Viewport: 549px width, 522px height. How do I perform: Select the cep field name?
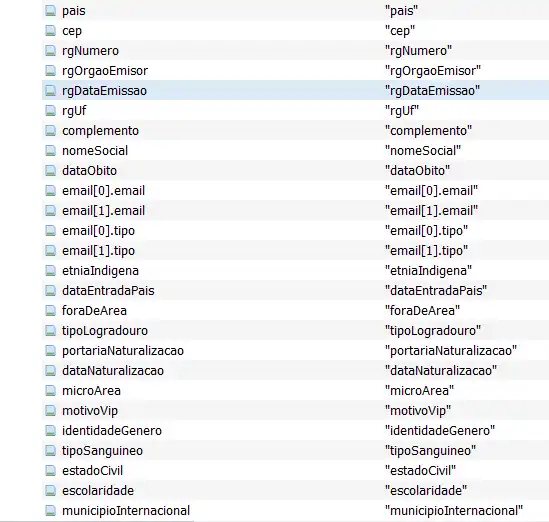[72, 31]
